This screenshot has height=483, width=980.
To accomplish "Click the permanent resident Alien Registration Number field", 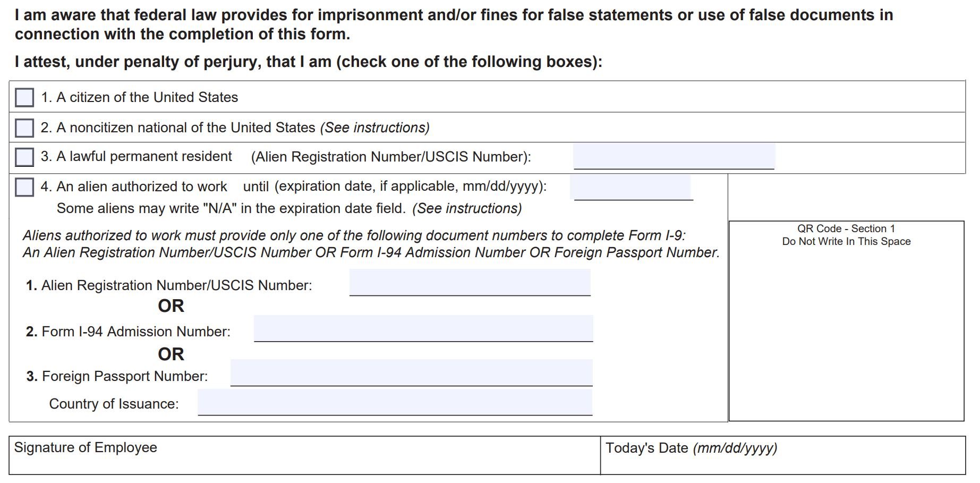I will click(x=674, y=156).
